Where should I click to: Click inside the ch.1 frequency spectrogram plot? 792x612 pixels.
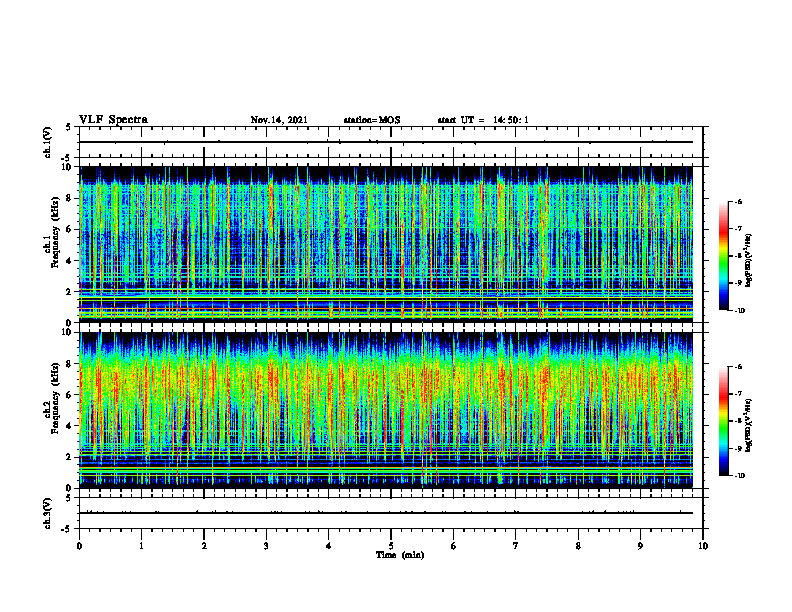(x=386, y=244)
